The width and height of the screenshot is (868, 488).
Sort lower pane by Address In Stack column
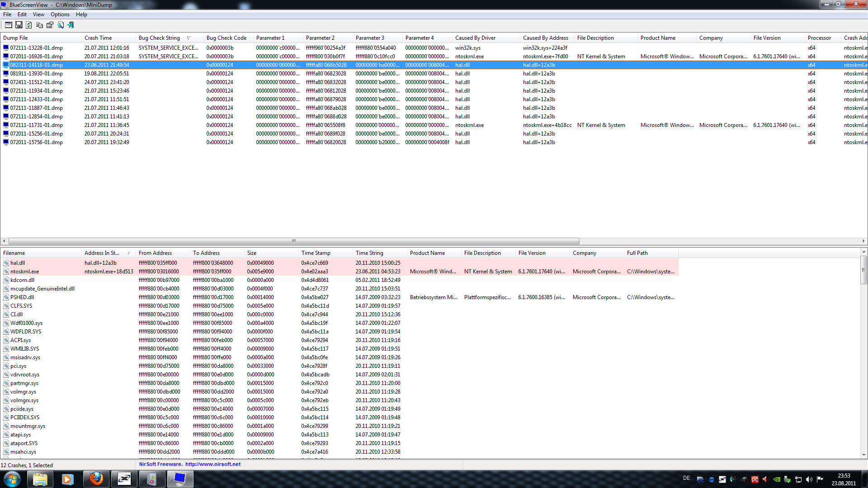(x=102, y=253)
